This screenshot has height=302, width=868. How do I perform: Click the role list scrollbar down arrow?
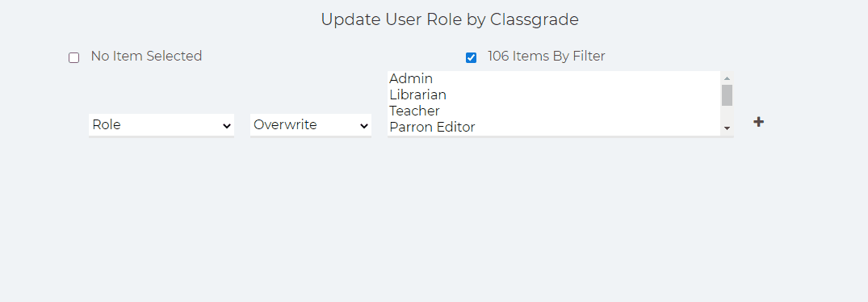pos(728,128)
